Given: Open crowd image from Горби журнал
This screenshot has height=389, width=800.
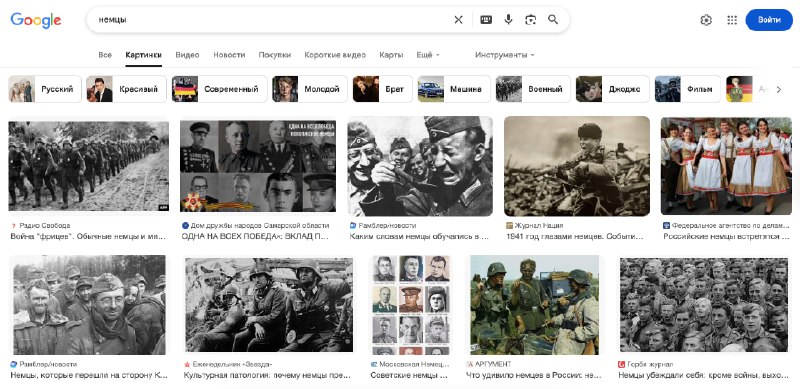Looking at the screenshot, I should [x=704, y=305].
